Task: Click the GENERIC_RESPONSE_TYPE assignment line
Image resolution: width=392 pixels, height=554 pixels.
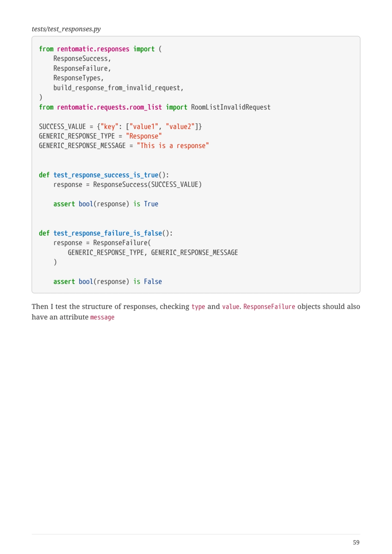Action: (100, 136)
